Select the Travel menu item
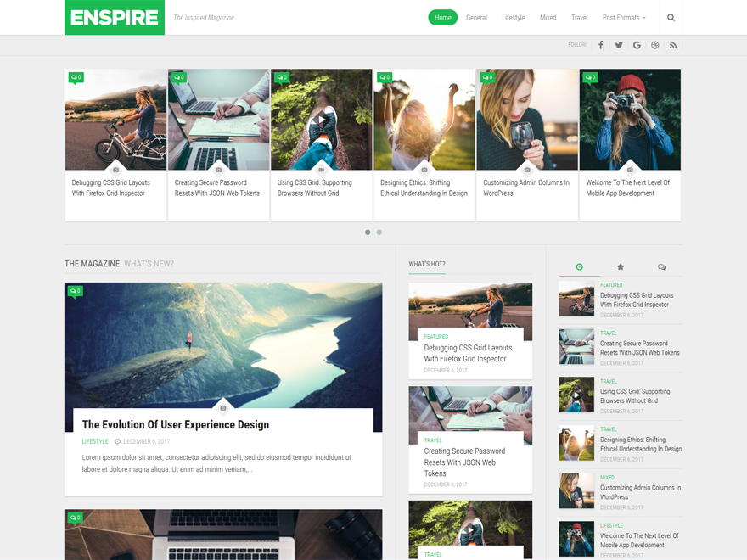 (x=579, y=16)
